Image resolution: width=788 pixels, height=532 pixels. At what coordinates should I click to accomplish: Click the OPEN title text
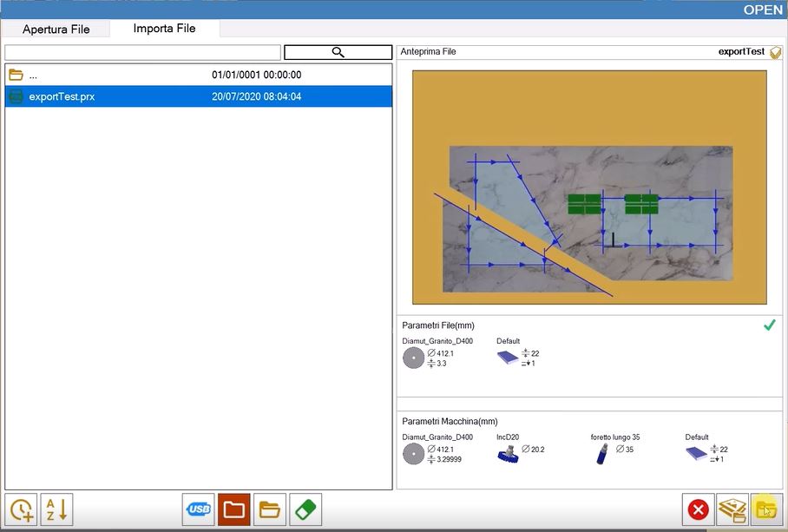(x=763, y=10)
